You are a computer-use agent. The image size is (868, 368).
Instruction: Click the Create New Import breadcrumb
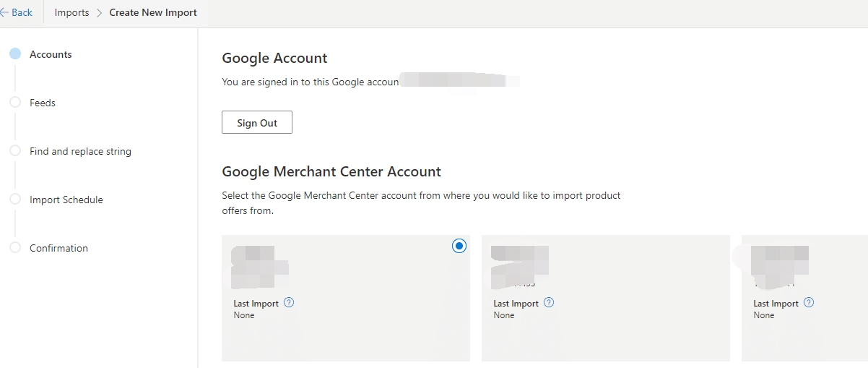click(x=153, y=12)
